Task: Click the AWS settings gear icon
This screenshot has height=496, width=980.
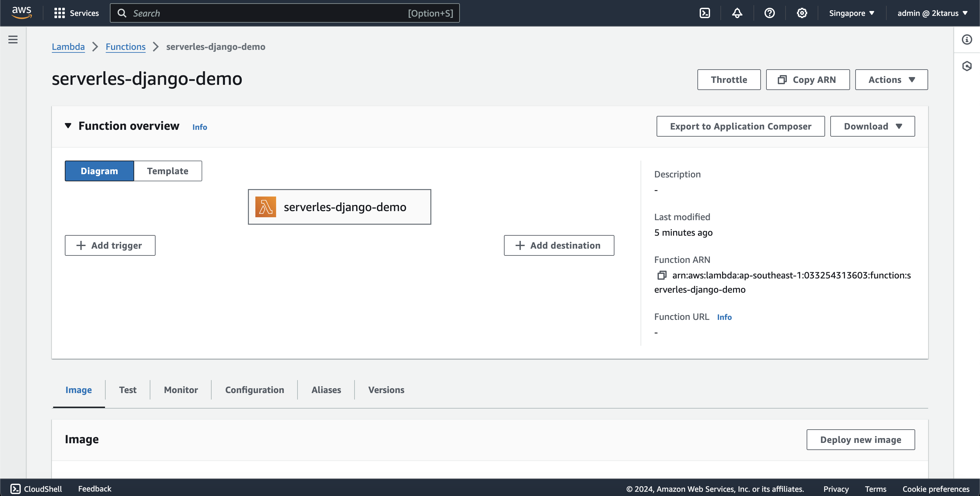Action: pos(801,13)
